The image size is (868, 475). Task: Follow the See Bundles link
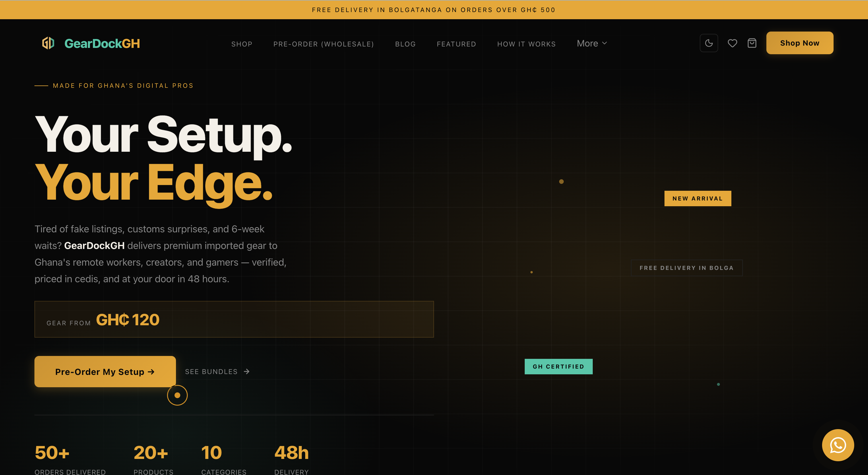(217, 371)
